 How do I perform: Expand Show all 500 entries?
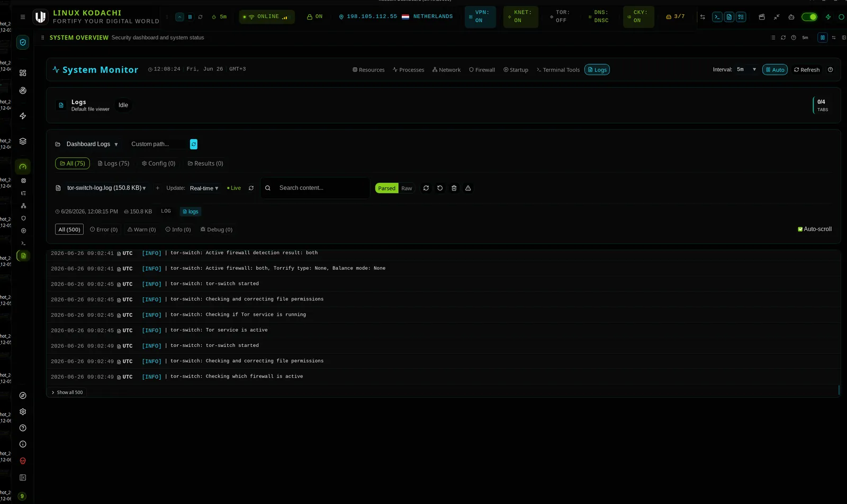67,392
